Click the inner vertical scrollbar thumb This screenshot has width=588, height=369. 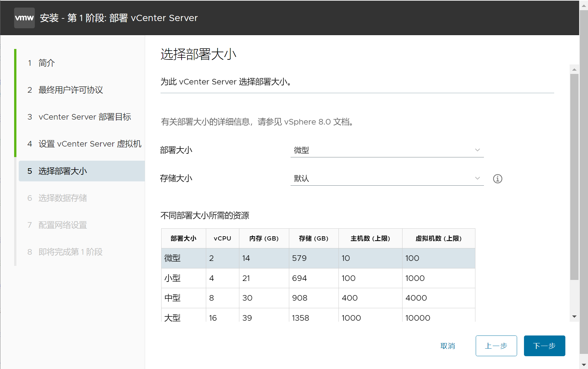[x=574, y=177]
